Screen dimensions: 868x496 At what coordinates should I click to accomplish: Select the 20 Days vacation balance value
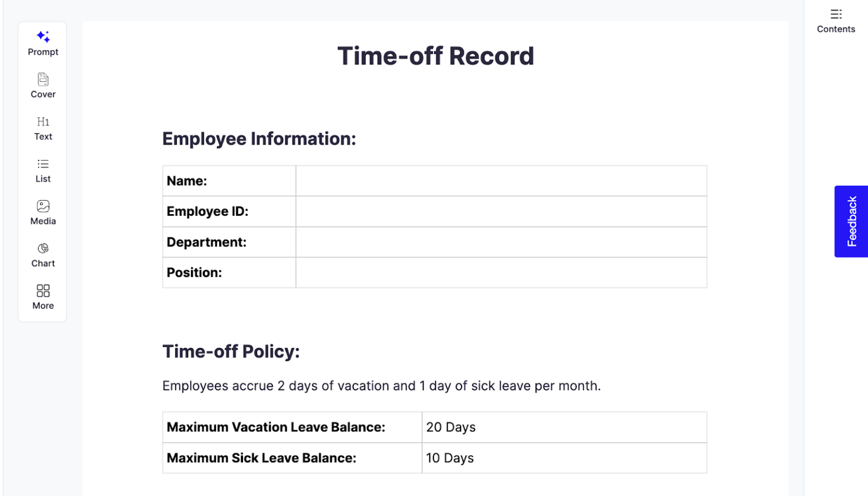coord(450,427)
